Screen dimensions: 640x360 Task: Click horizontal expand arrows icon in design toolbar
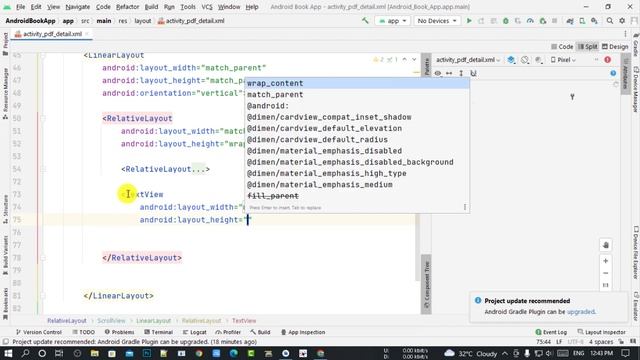(x=449, y=73)
